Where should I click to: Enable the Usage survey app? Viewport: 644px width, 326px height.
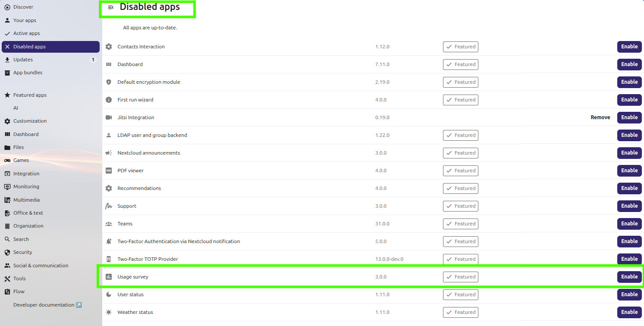click(629, 277)
